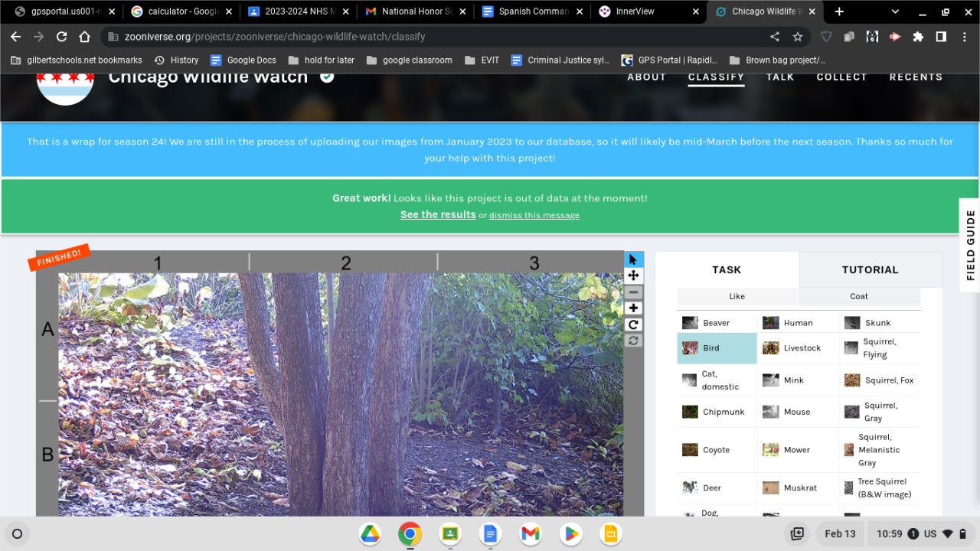The height and width of the screenshot is (551, 980).
Task: Choose Coyote in the species list
Action: coord(717,450)
